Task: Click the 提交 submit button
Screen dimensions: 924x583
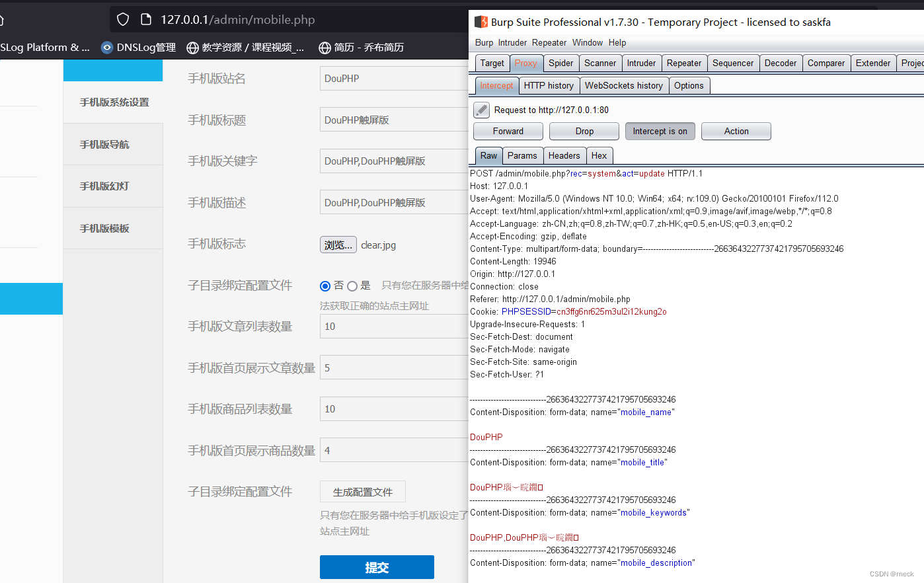Action: (x=377, y=566)
